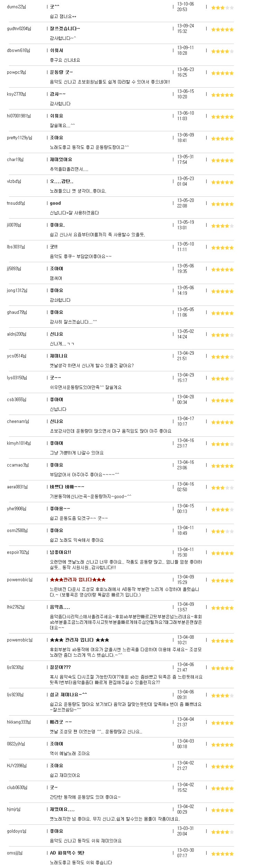Click the star rating beside goldoys's review

tap(222, 832)
